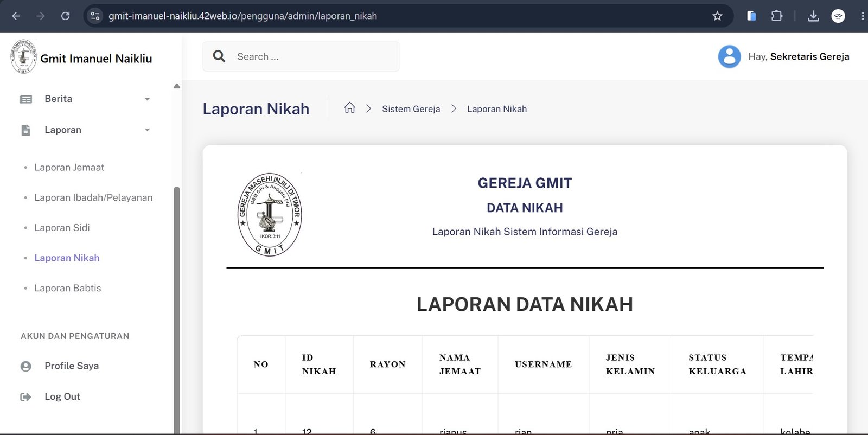This screenshot has height=435, width=868.
Task: Click the sidebar scroll up arrow
Action: point(176,86)
